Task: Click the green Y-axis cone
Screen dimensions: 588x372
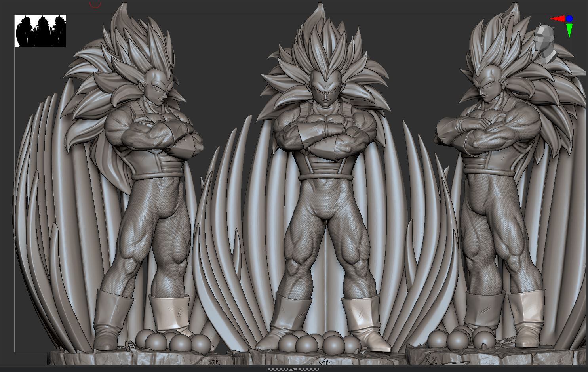Action: click(x=569, y=30)
